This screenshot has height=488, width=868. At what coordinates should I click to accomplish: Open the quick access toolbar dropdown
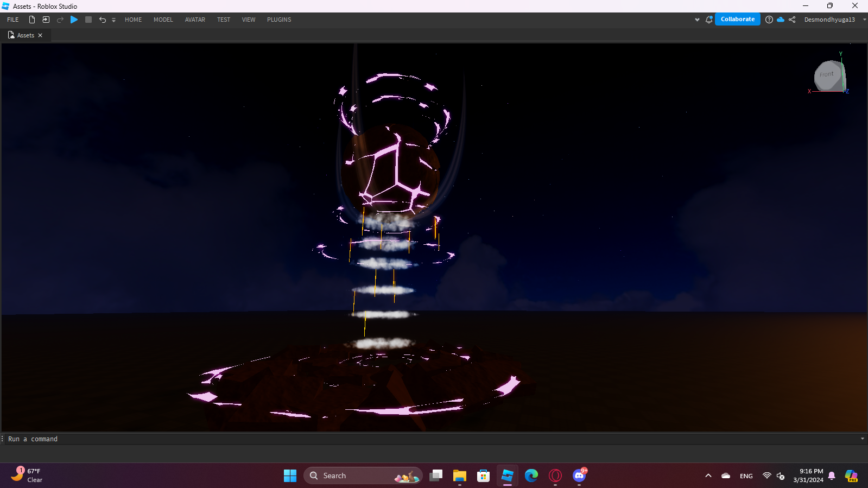click(113, 20)
